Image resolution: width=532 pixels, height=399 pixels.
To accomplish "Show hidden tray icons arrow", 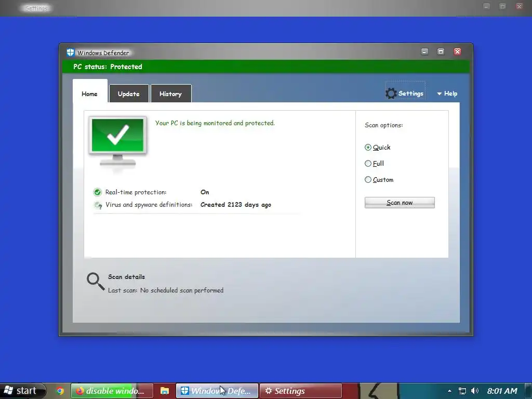I will 449,391.
